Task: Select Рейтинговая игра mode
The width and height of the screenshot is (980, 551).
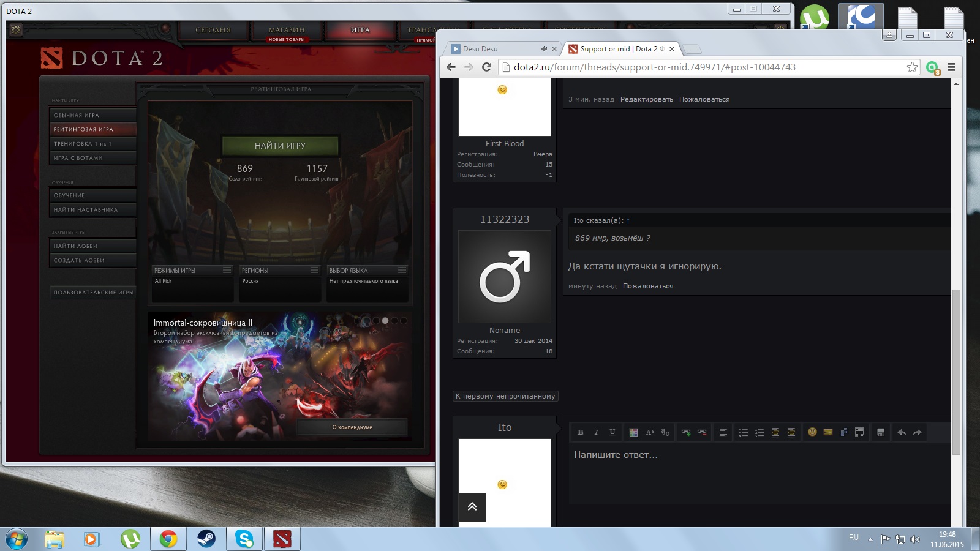Action: 92,129
